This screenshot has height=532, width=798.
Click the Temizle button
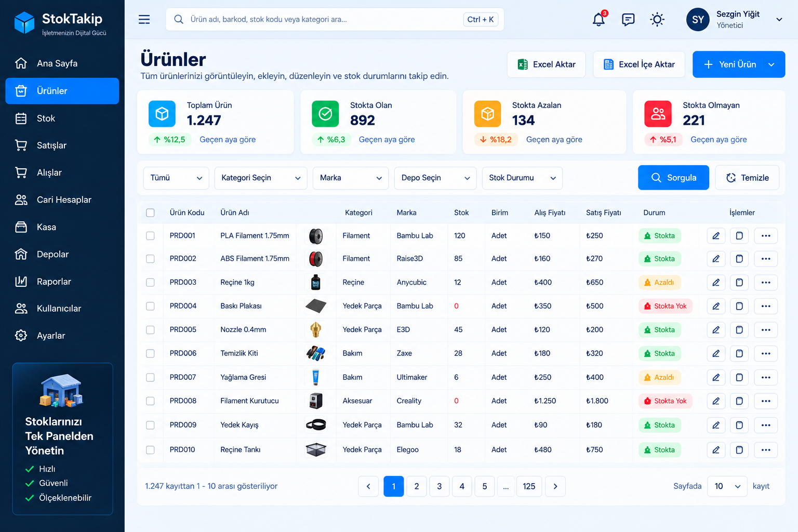coord(747,178)
